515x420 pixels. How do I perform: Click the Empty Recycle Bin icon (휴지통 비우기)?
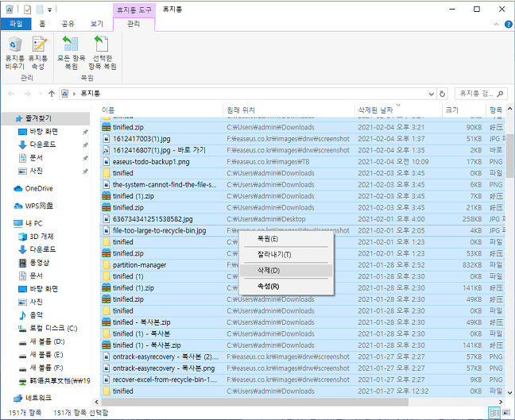click(15, 52)
